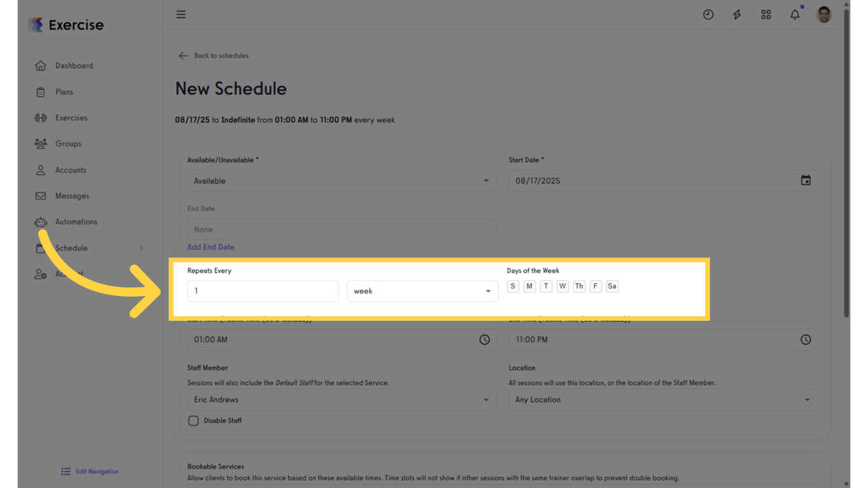Click the Accounts person icon
The width and height of the screenshot is (868, 488).
(x=41, y=170)
